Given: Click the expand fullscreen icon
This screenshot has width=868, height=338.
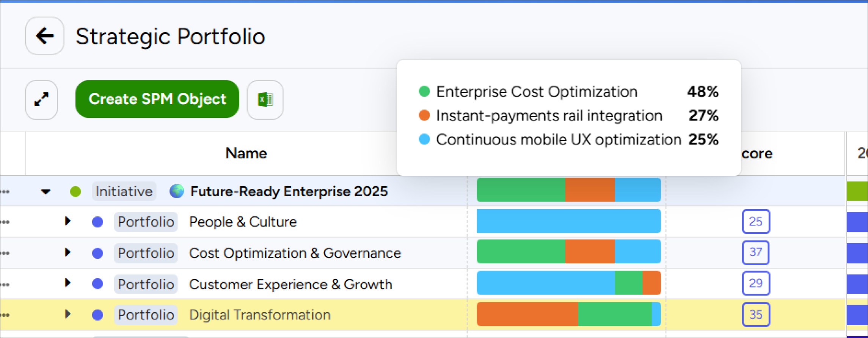Looking at the screenshot, I should (x=41, y=100).
